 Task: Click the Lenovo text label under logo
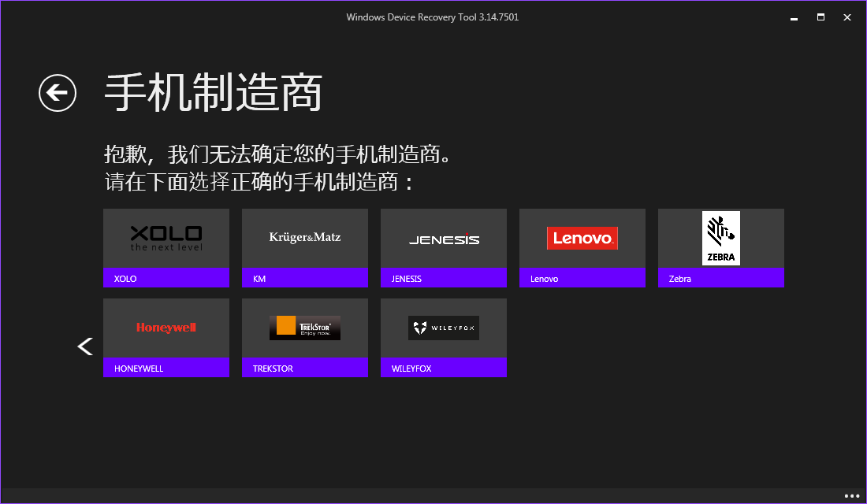(x=545, y=279)
